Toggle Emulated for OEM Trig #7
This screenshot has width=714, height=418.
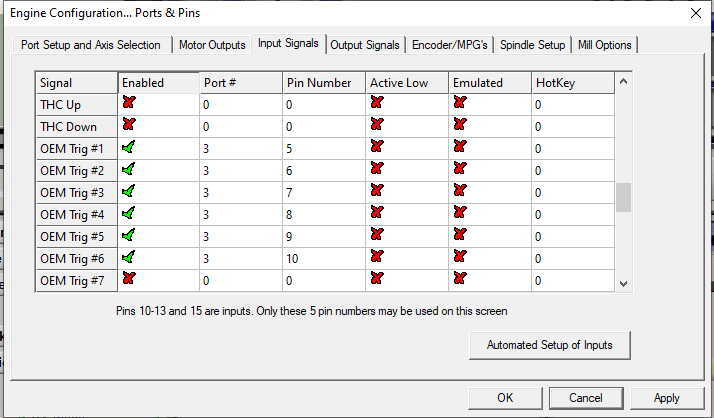tap(460, 278)
